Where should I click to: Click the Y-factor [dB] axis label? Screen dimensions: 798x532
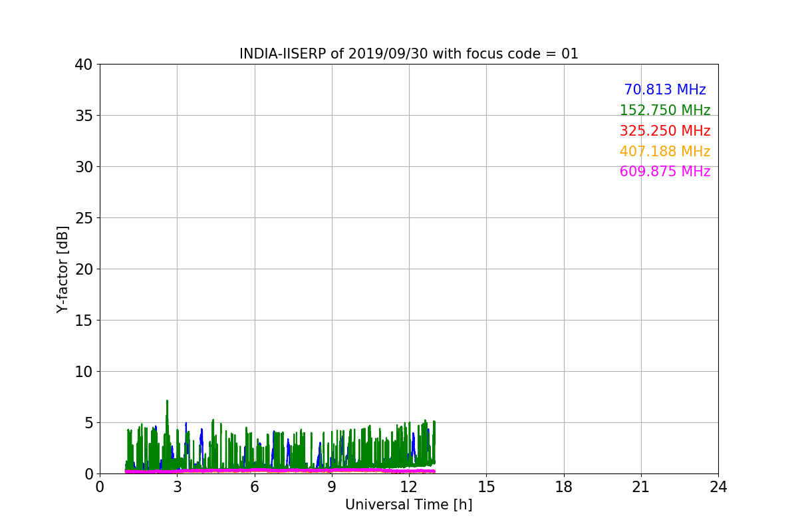(63, 269)
